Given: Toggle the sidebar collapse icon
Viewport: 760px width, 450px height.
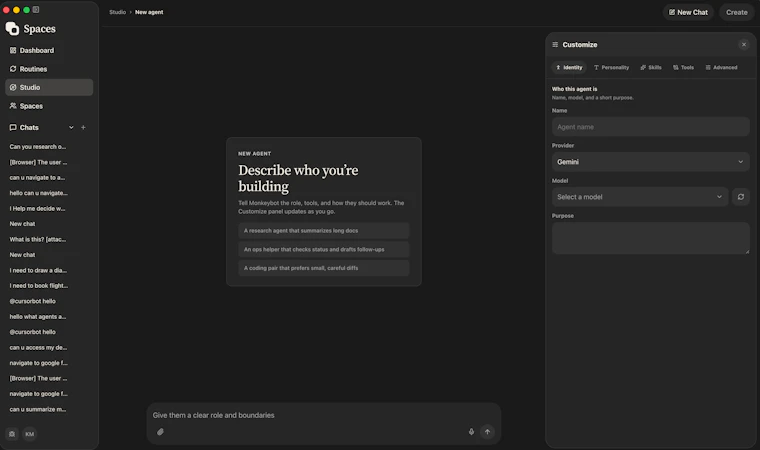Looking at the screenshot, I should pyautogui.click(x=36, y=10).
